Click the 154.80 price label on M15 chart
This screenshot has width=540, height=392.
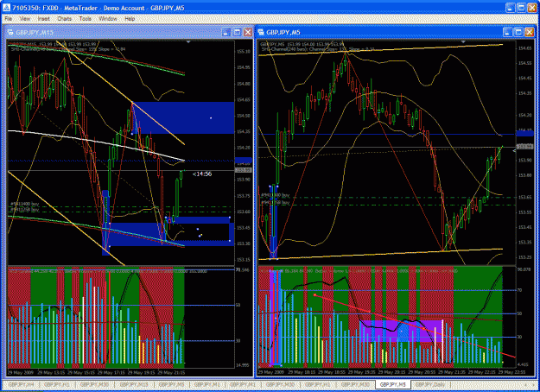point(244,84)
